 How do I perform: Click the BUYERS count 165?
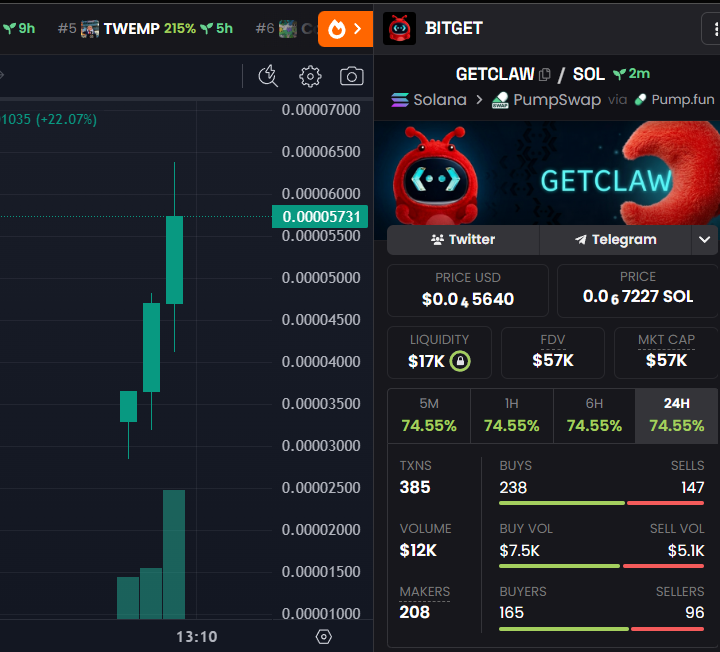(511, 613)
